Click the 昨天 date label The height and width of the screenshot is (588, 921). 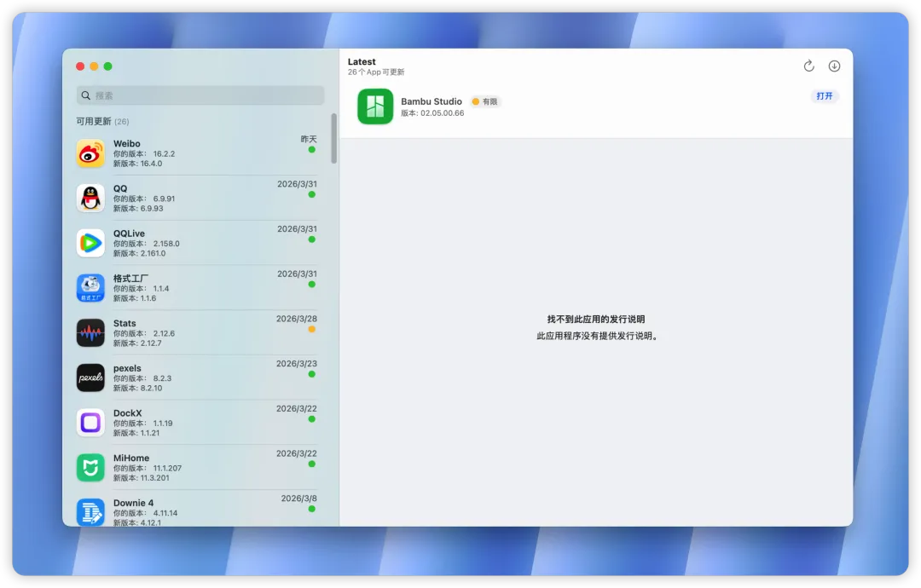[x=309, y=139]
